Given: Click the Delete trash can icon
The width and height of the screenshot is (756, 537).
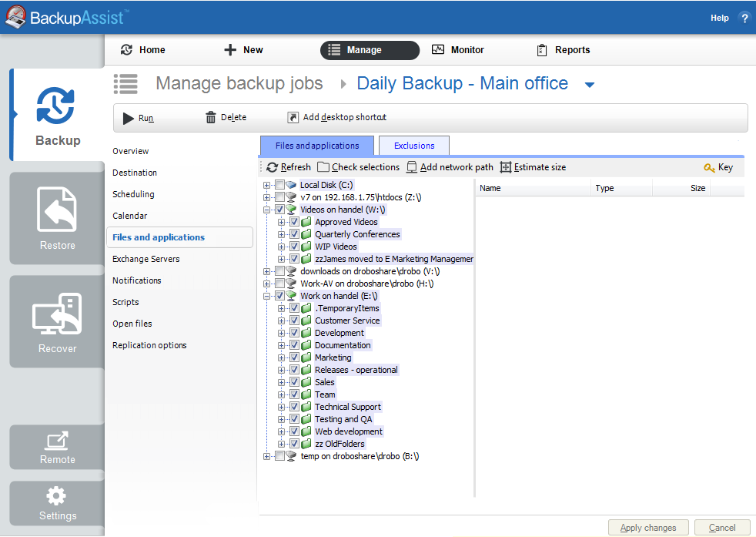Looking at the screenshot, I should (211, 117).
